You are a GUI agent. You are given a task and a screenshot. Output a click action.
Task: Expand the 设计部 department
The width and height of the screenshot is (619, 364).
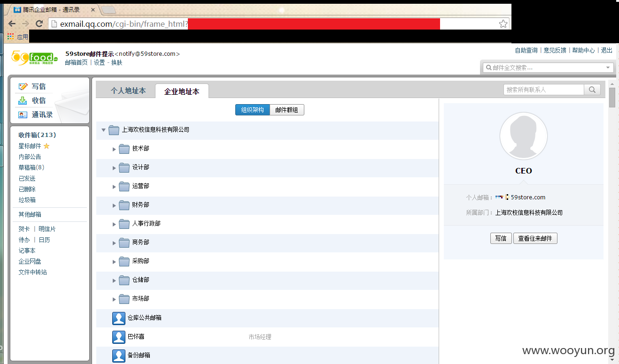pyautogui.click(x=114, y=168)
